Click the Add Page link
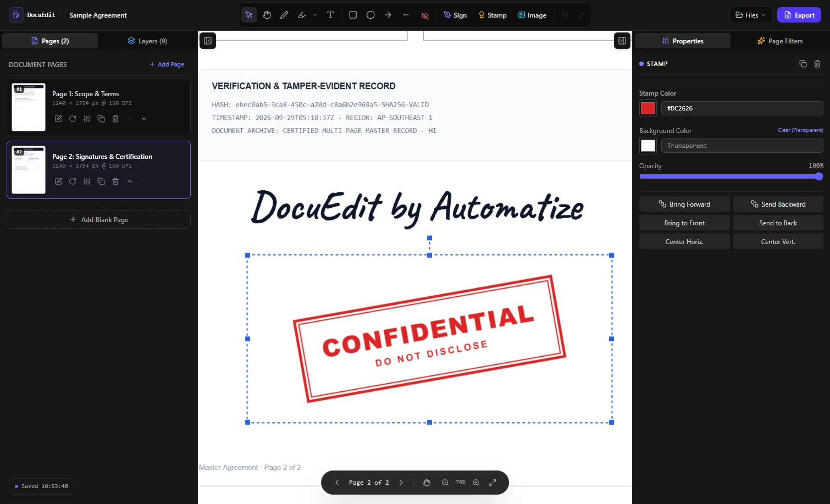This screenshot has width=830, height=504. (x=167, y=64)
